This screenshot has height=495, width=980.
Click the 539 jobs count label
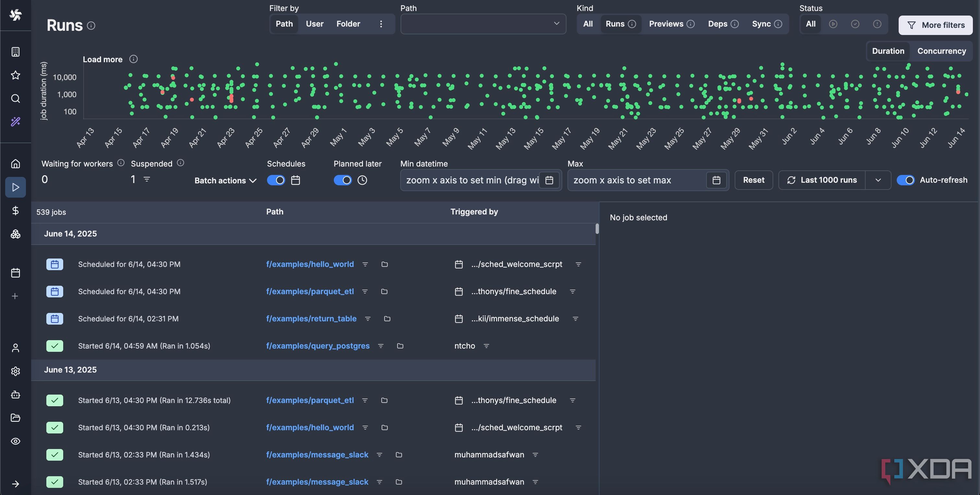coord(51,212)
